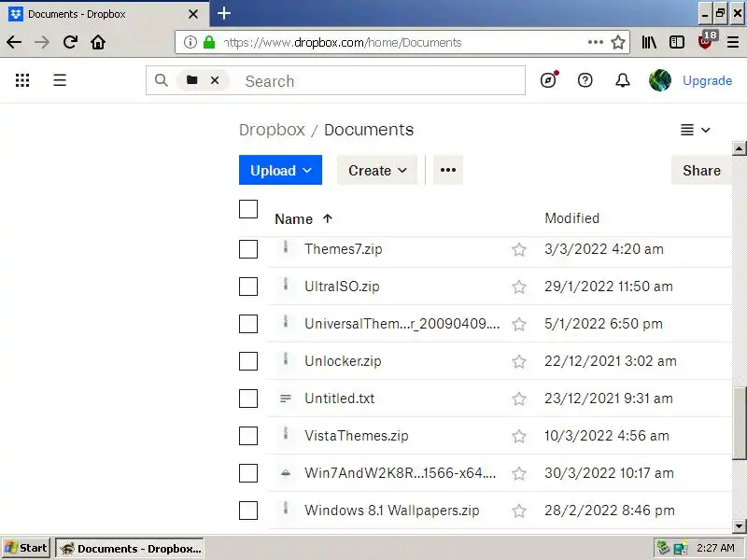
Task: Check the UniversalThem...r_20090409 row
Action: (x=248, y=324)
